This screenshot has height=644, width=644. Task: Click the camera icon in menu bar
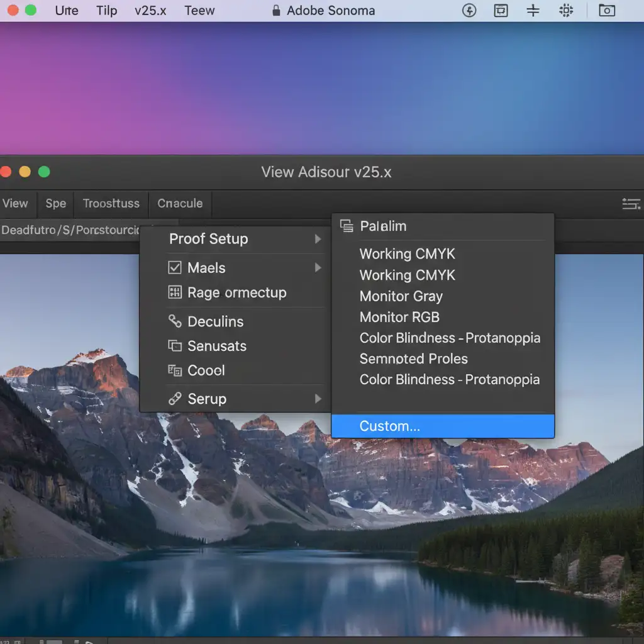606,11
